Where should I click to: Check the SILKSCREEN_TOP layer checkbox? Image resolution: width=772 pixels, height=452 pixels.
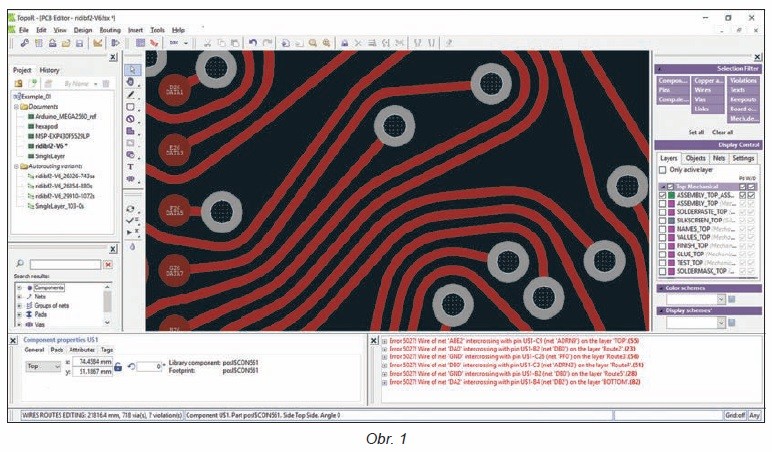click(x=663, y=221)
